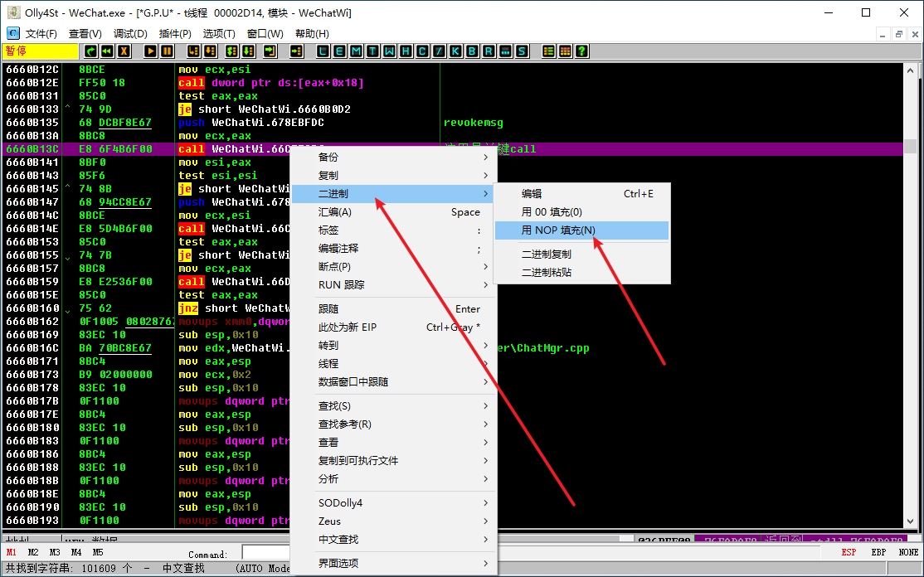The height and width of the screenshot is (577, 924).
Task: Open the Windows list with the W icon
Action: (389, 51)
